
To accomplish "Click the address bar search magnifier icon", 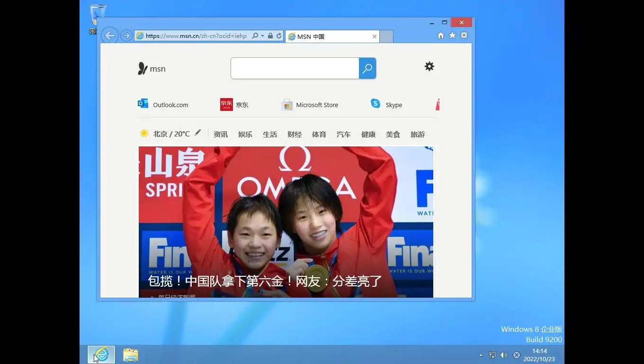I will click(x=255, y=36).
